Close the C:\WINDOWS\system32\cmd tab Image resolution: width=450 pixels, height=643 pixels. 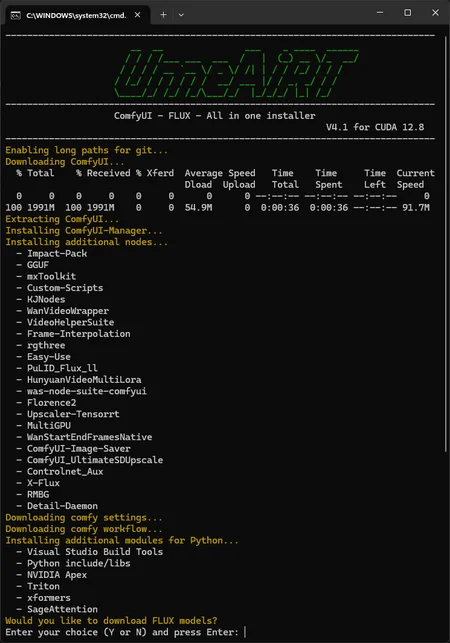(137, 15)
